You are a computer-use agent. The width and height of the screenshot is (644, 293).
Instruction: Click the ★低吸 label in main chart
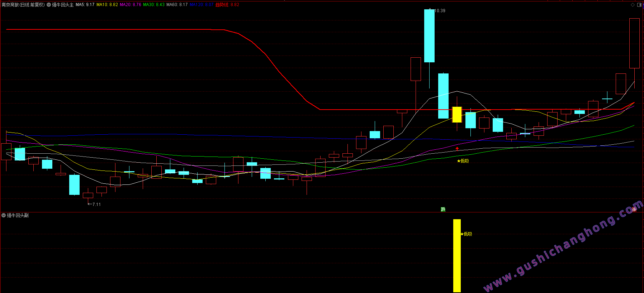pyautogui.click(x=463, y=161)
